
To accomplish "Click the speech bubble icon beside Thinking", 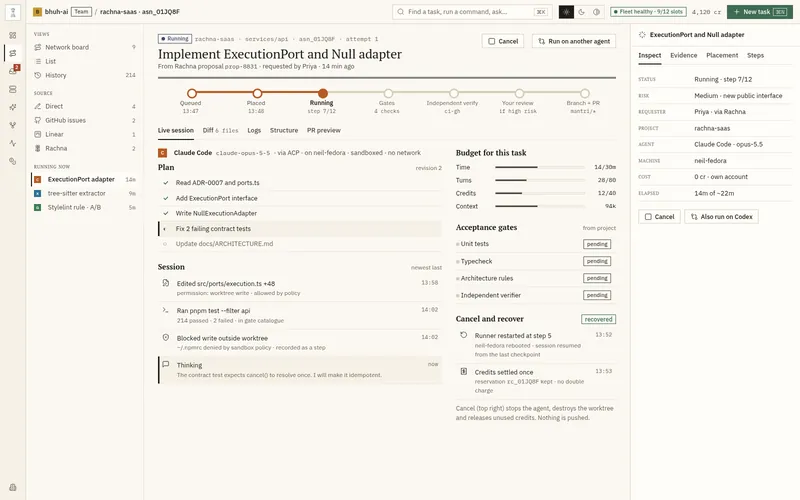I will (166, 364).
